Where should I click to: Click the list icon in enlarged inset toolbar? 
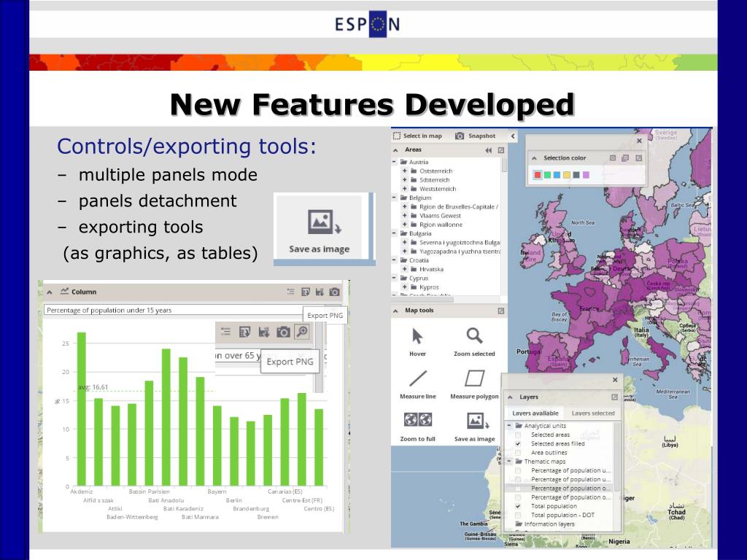point(226,332)
